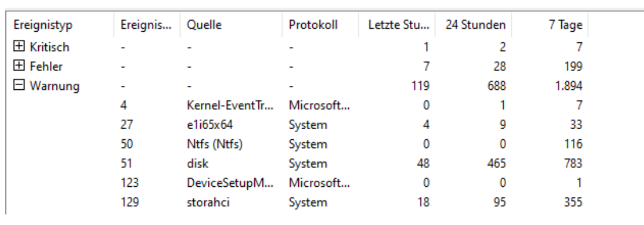Image resolution: width=644 pixels, height=225 pixels.
Task: Click the 465 disk 24-hour count
Action: (496, 163)
